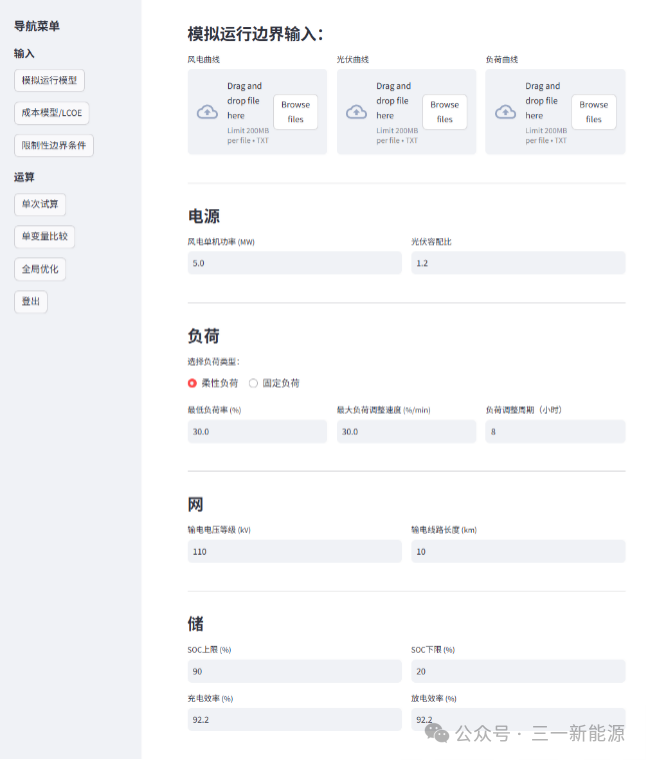Image resolution: width=646 pixels, height=760 pixels.
Task: Click the cloud upload icon under 负荷曲线
Action: pyautogui.click(x=505, y=112)
